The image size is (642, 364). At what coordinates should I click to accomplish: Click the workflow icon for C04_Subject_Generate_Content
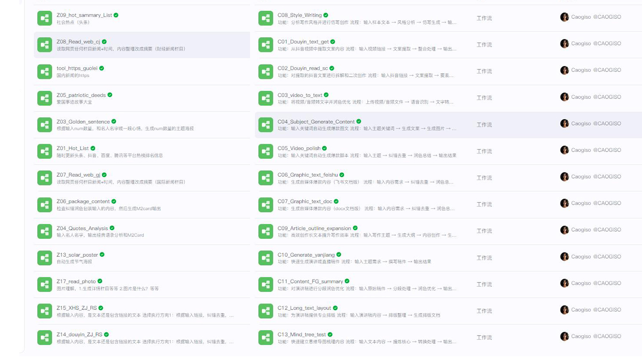(x=265, y=125)
